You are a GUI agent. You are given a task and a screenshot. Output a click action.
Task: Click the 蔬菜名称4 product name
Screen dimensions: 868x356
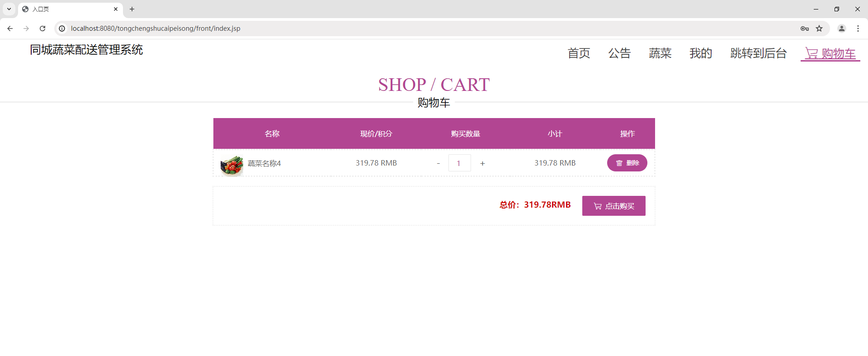coord(264,163)
